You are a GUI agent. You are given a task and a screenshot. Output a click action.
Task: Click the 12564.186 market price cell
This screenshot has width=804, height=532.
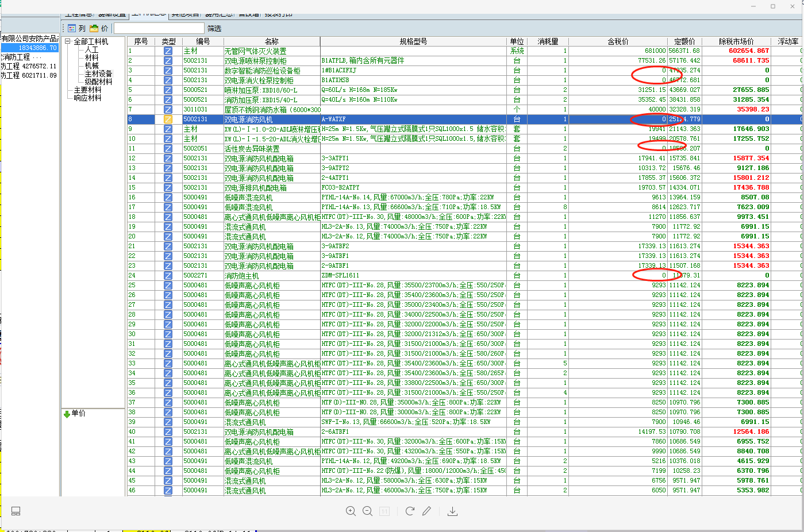click(736, 432)
